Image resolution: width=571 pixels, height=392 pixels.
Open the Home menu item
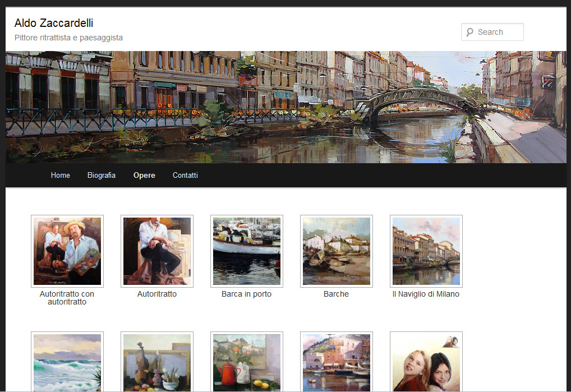[61, 175]
